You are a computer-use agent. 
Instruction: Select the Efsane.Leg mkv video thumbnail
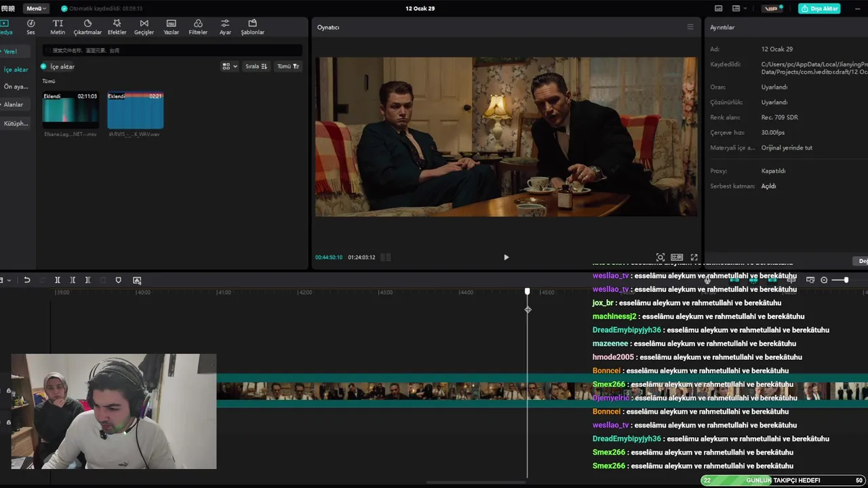pos(71,110)
